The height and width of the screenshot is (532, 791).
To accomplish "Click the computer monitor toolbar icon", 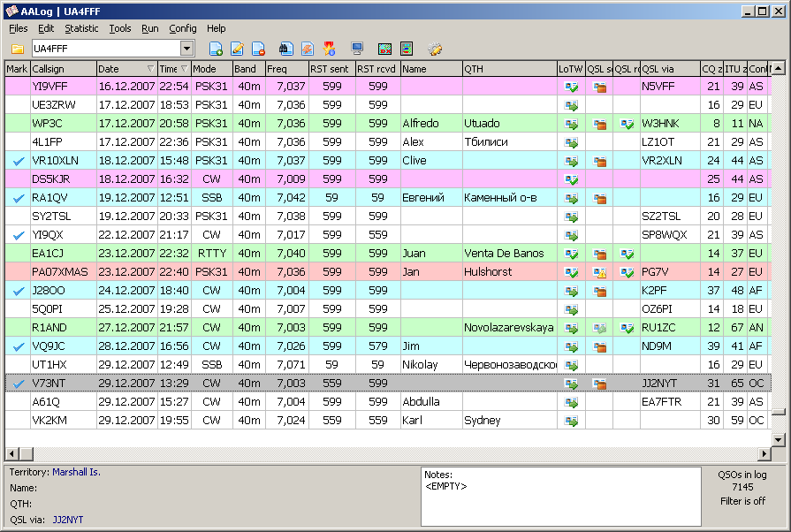I will (x=357, y=49).
